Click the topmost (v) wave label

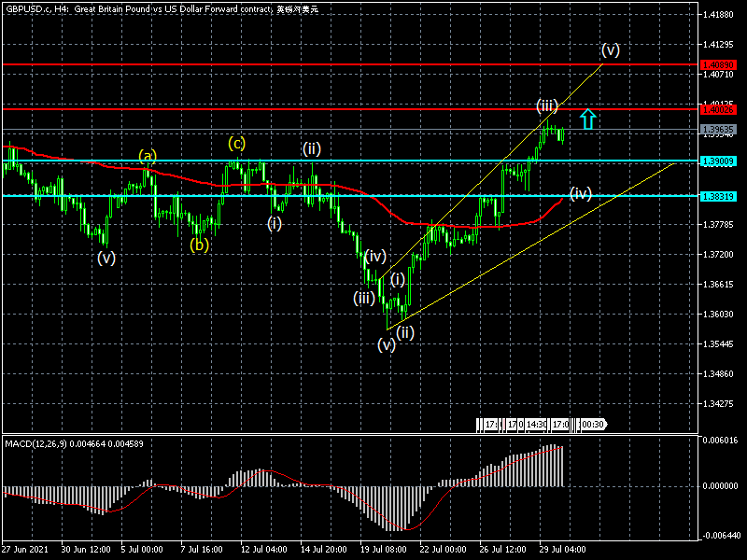click(611, 49)
